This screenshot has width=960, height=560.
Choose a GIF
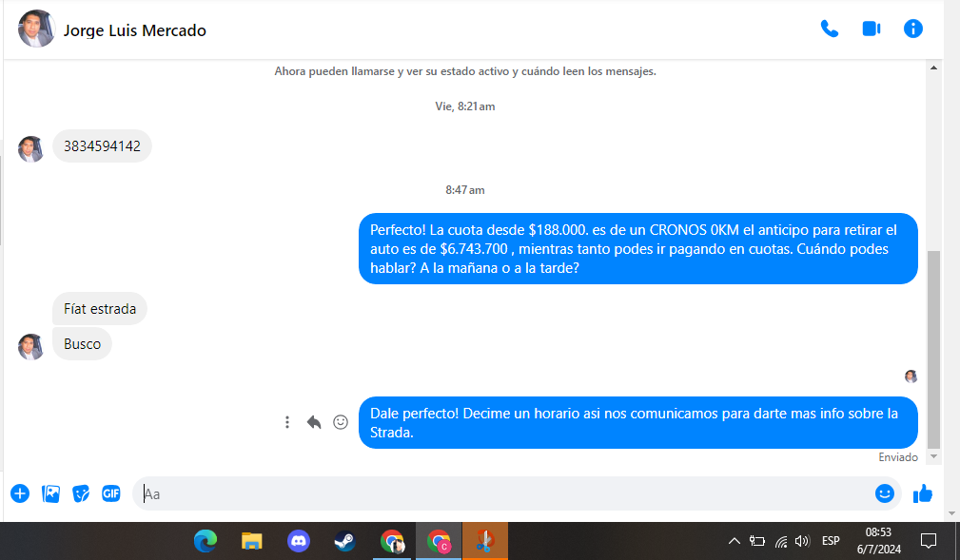(x=111, y=493)
